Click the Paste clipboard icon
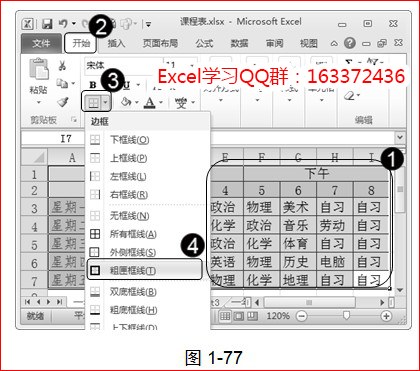The height and width of the screenshot is (371, 420). (39, 70)
